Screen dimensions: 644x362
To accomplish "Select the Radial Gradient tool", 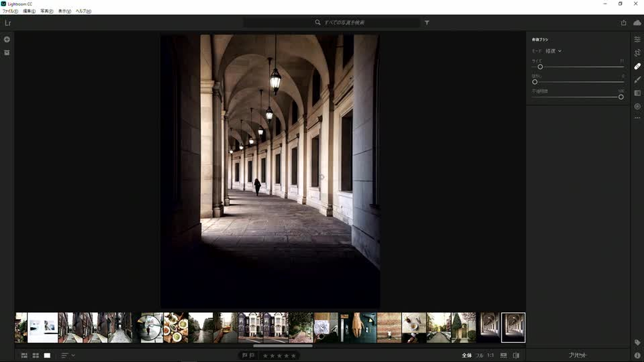I will 637,107.
